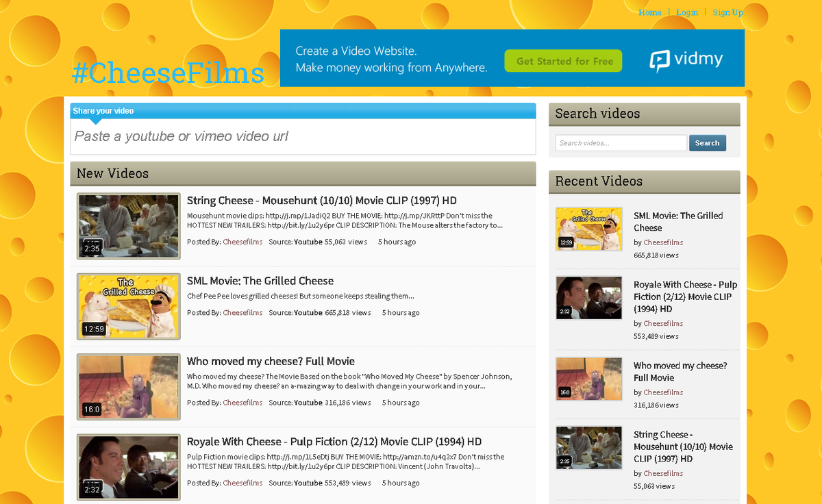Click Cheesefilms poster link under Who moved my cheese in New Videos
Image resolution: width=822 pixels, height=504 pixels.
(x=242, y=403)
